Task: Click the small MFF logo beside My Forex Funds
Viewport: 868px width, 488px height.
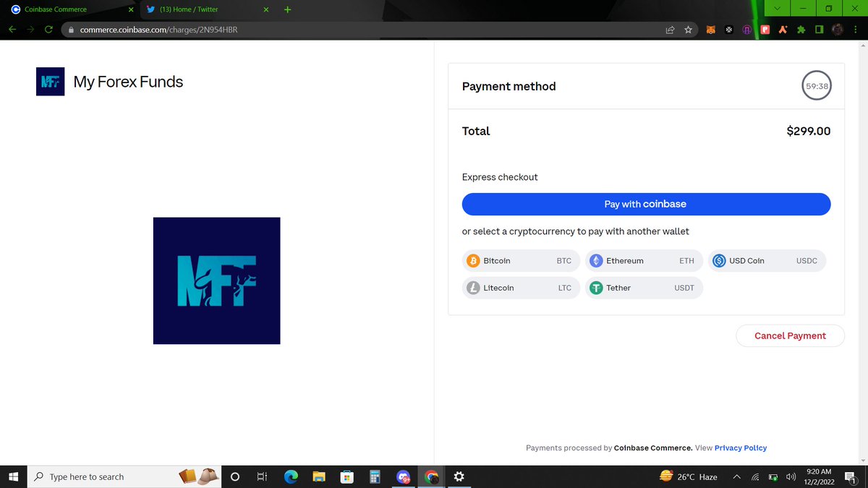Action: coord(50,82)
